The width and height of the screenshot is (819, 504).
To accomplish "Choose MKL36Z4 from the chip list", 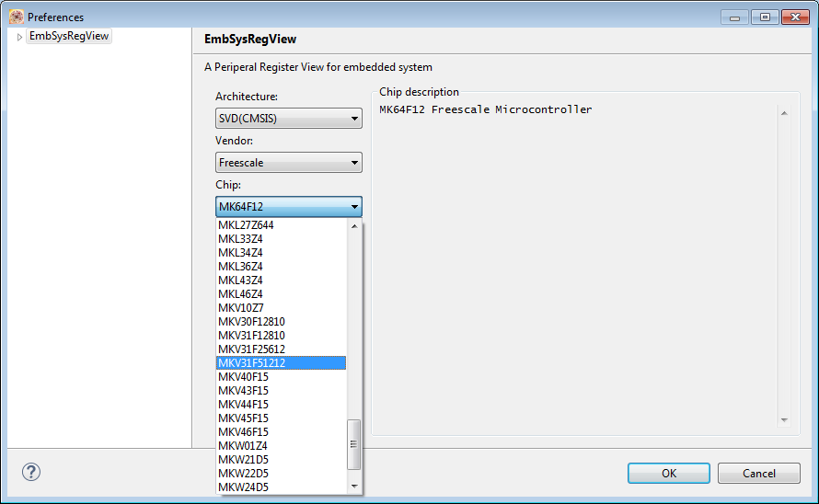I will [x=281, y=267].
